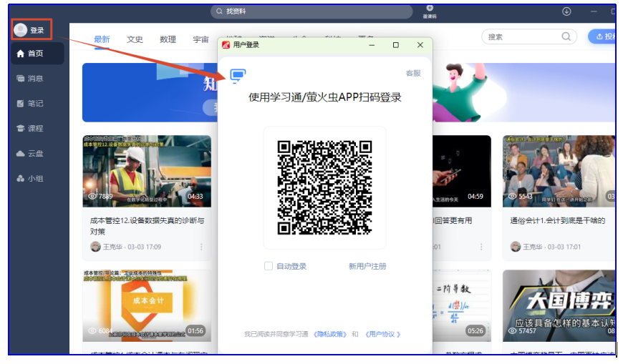
Task: Click the login app logo icon
Action: (x=226, y=45)
